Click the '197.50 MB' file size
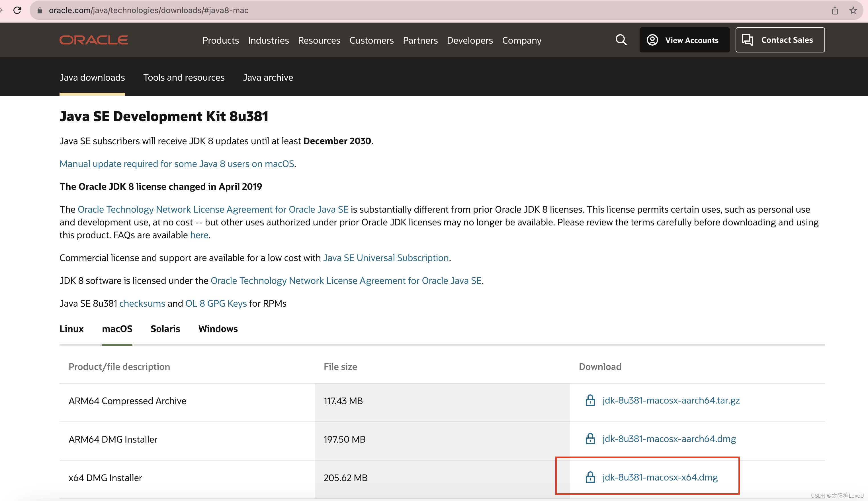This screenshot has width=868, height=501. pyautogui.click(x=345, y=439)
